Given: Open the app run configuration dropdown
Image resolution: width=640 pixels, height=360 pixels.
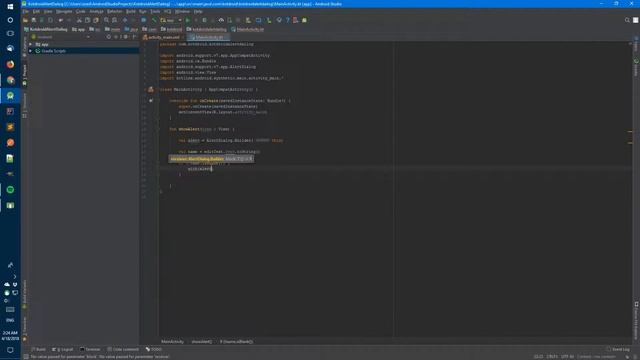Looking at the screenshot, I should 171,20.
